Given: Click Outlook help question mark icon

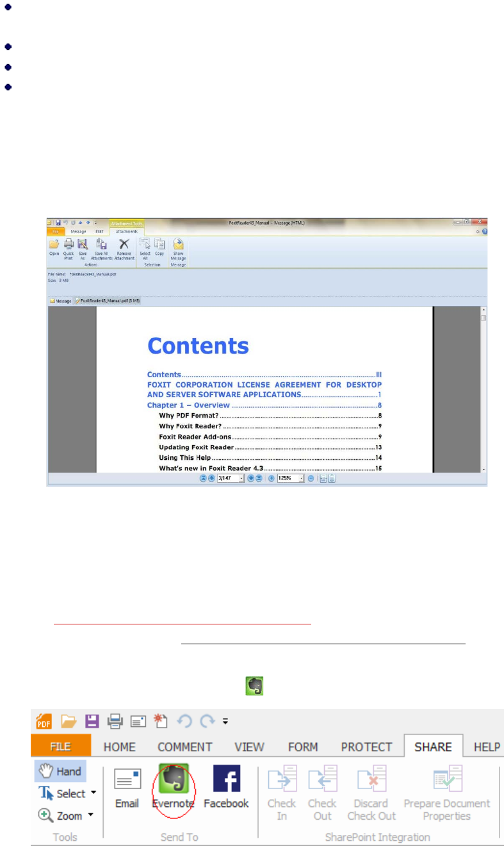Looking at the screenshot, I should [484, 231].
